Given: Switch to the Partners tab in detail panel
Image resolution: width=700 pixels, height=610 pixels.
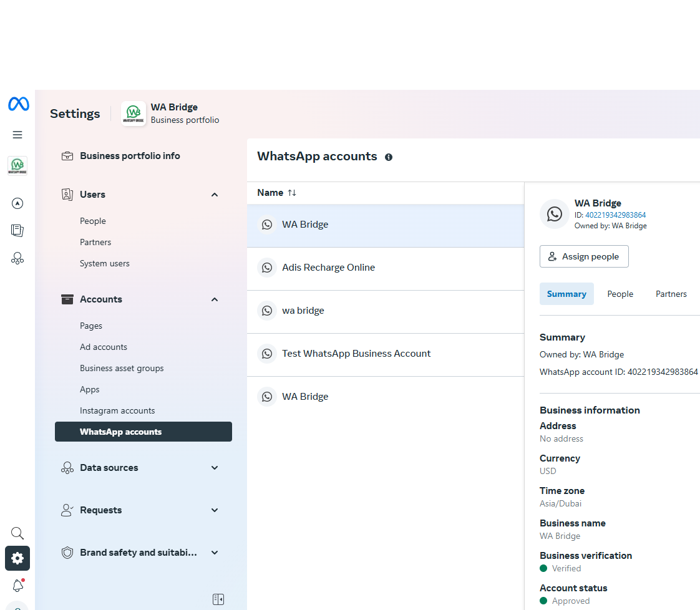Looking at the screenshot, I should coord(671,294).
